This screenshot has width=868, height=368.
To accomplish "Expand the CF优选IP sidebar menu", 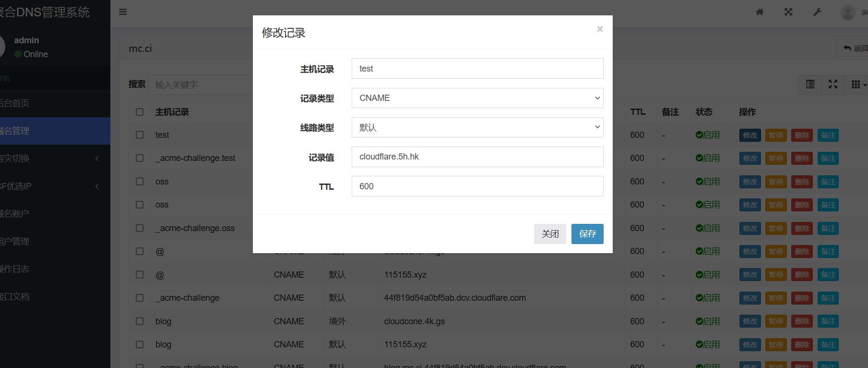I will tap(55, 186).
